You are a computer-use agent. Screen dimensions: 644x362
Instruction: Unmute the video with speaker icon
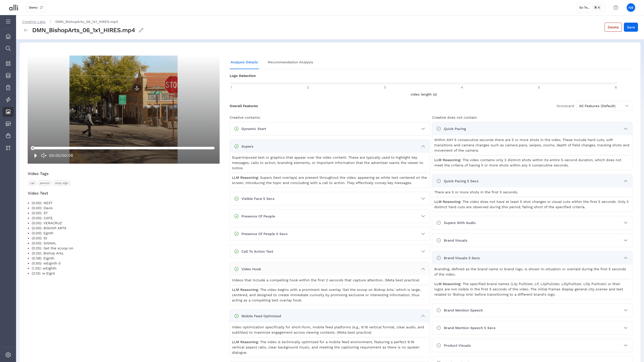[x=44, y=156]
